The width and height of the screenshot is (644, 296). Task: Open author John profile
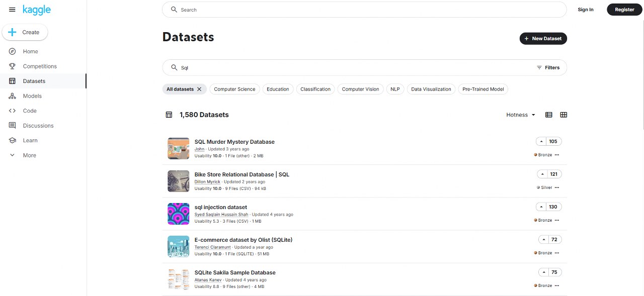200,149
